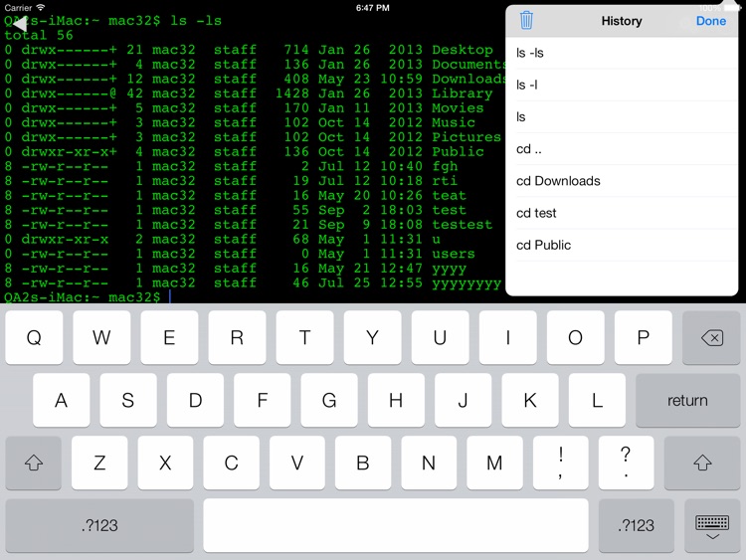Tap the 'Music' directory name in listing
The width and height of the screenshot is (746, 560).
pos(454,122)
